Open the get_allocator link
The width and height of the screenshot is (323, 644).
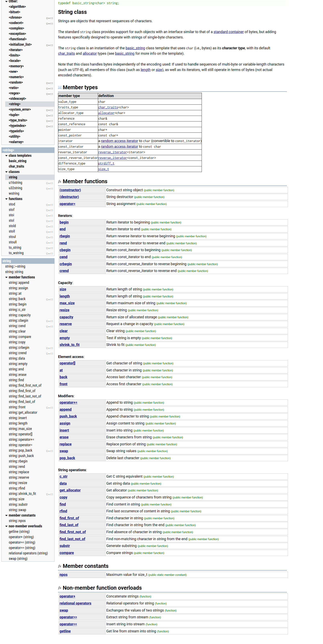coord(70,490)
